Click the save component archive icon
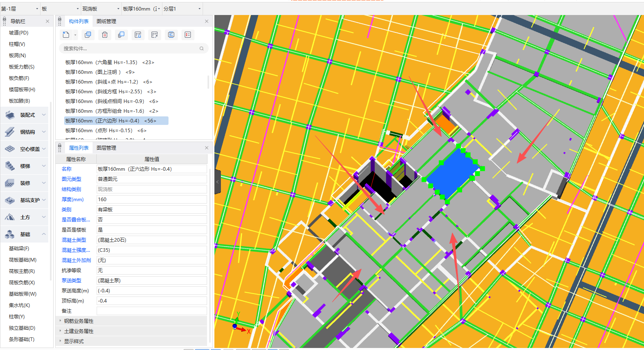Image resolution: width=644 pixels, height=350 pixels. pyautogui.click(x=138, y=35)
